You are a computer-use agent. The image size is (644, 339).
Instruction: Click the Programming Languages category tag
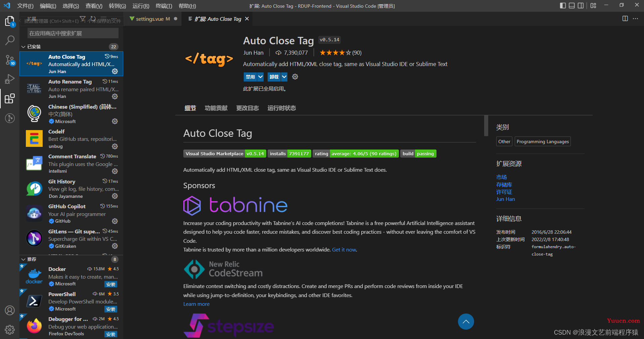[x=543, y=142]
